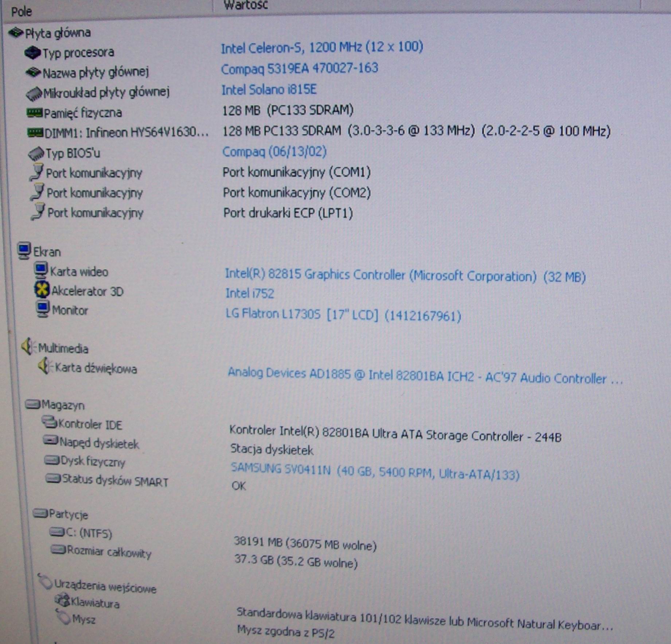Image resolution: width=671 pixels, height=644 pixels.
Task: Click the Akcelerator 3D icon
Action: (42, 290)
